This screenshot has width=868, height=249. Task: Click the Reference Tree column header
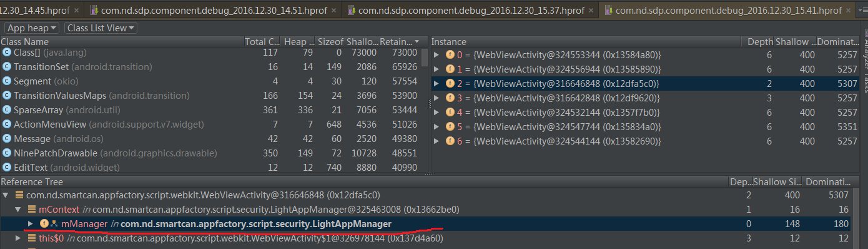(x=364, y=182)
